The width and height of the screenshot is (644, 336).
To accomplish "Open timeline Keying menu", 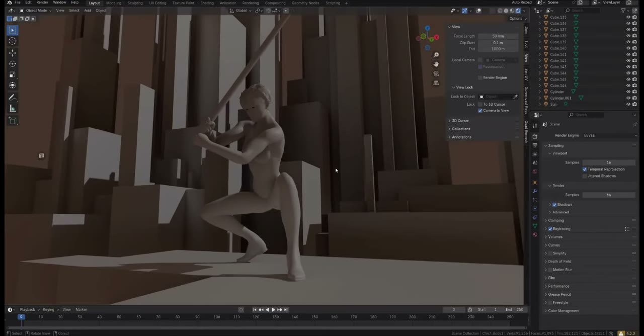I will (49, 310).
